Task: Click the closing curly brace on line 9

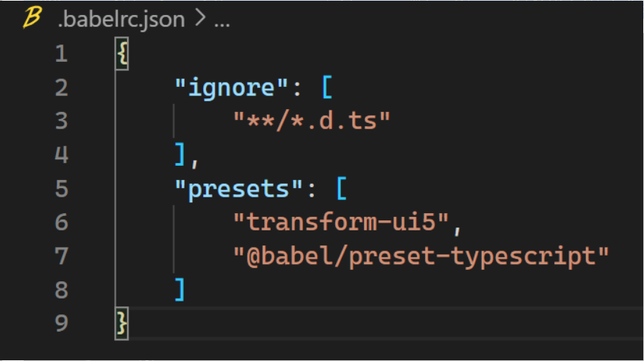Action: click(x=121, y=323)
